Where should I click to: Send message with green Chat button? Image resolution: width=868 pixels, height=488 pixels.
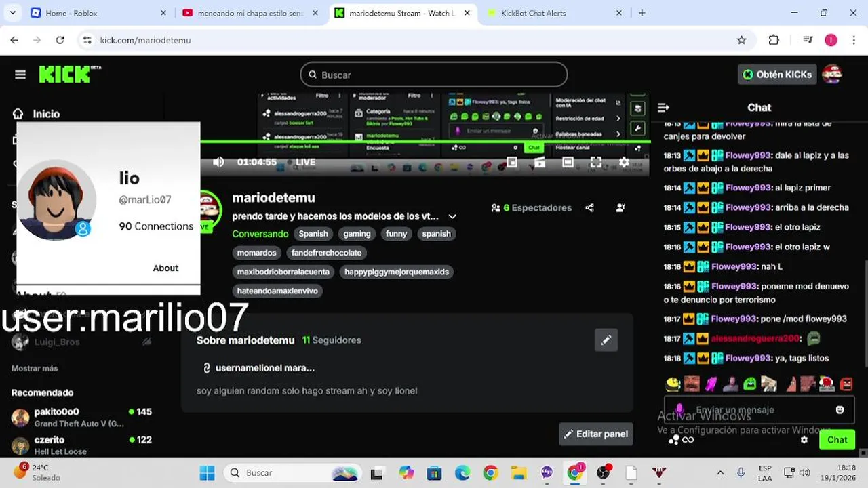[837, 439]
